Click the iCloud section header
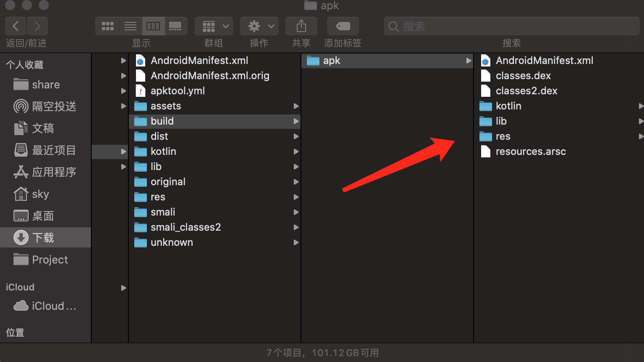The image size is (644, 362). pos(20,287)
